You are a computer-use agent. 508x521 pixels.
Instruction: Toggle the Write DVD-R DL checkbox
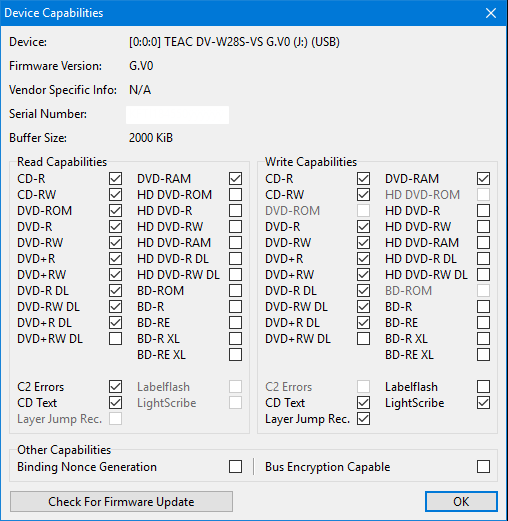pyautogui.click(x=363, y=291)
